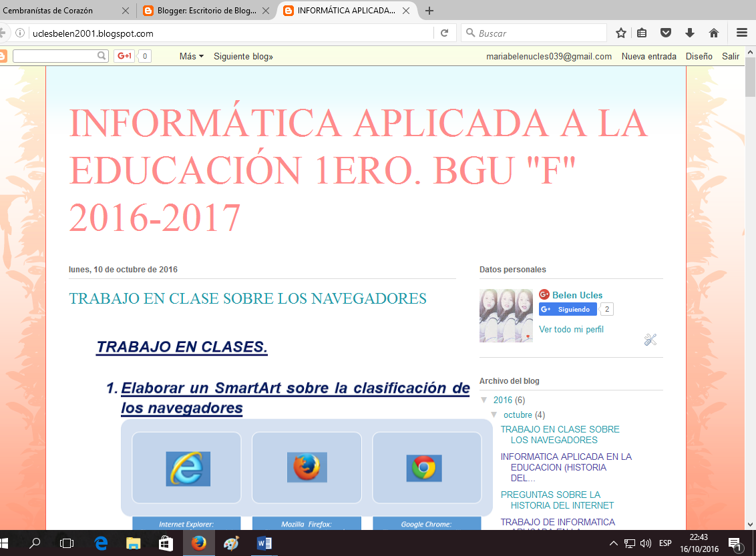Click the octubre archive link
This screenshot has width=756, height=556.
518,415
